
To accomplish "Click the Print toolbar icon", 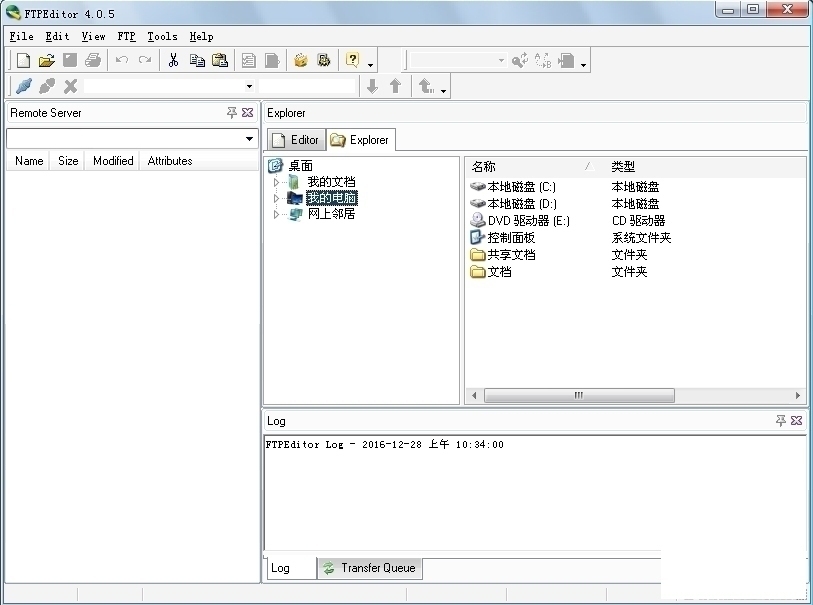I will click(x=93, y=60).
